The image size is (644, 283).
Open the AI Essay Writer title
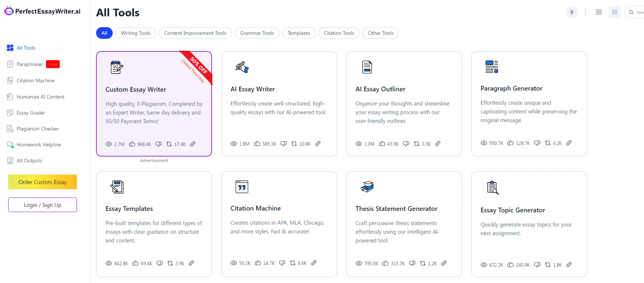pos(253,89)
